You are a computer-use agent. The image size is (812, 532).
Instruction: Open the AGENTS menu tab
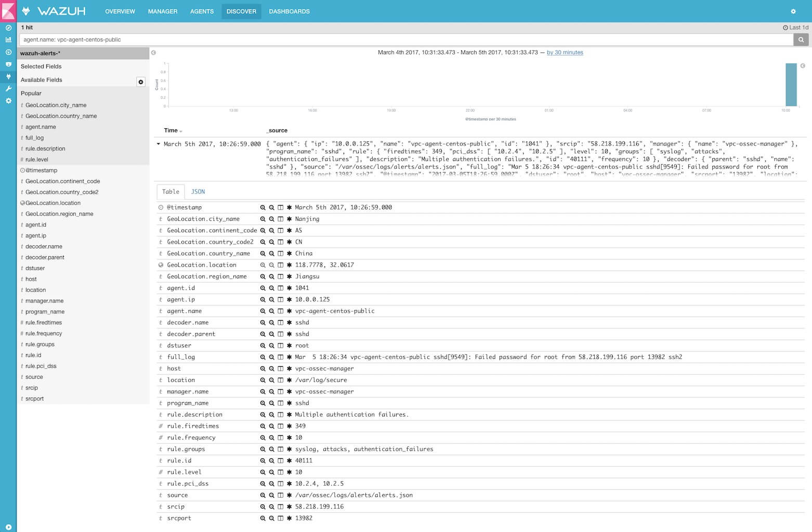(202, 11)
